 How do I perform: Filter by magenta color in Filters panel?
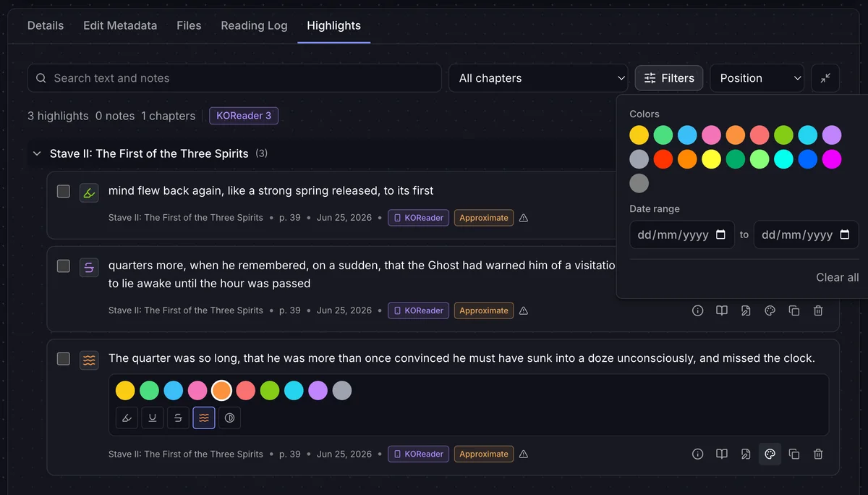pyautogui.click(x=832, y=159)
